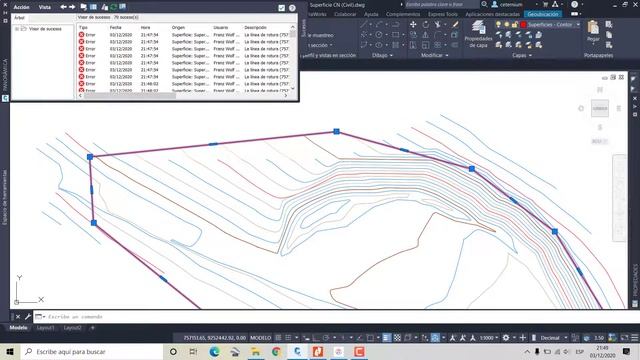Toggle the layer freeze sun icon
Image resolution: width=640 pixels, height=360 pixels.
pyautogui.click(x=507, y=24)
